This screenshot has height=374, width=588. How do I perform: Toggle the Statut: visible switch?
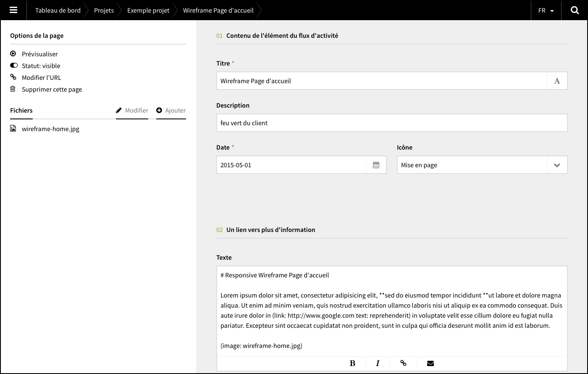[x=14, y=66]
